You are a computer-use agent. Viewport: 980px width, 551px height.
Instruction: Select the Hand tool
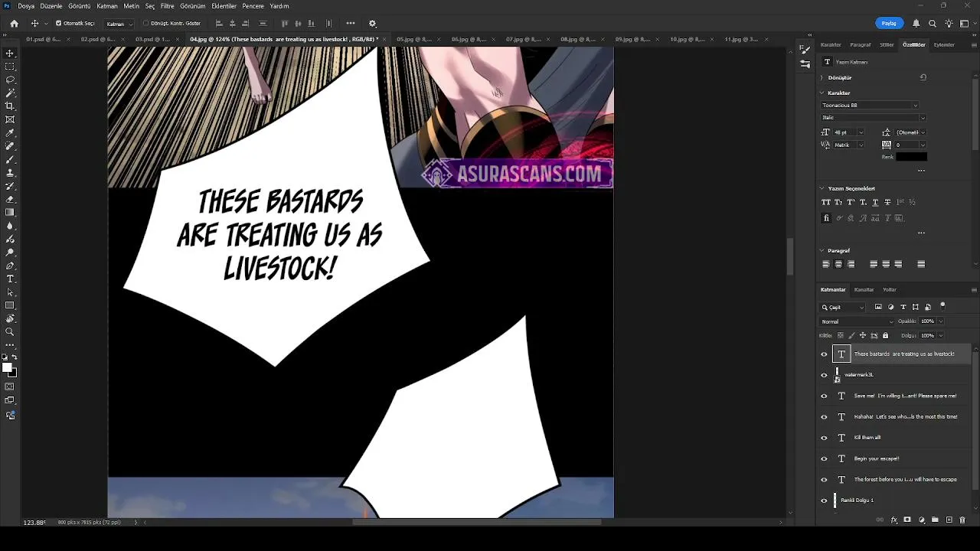tap(10, 318)
